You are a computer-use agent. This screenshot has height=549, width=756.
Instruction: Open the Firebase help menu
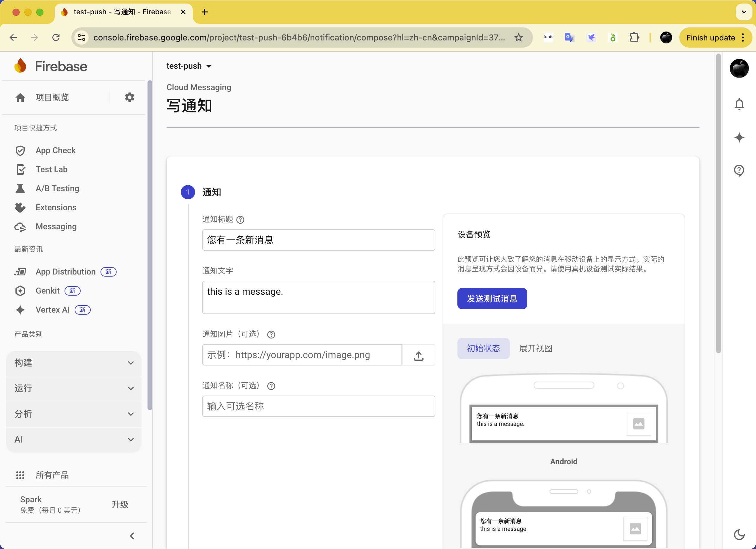click(x=739, y=170)
